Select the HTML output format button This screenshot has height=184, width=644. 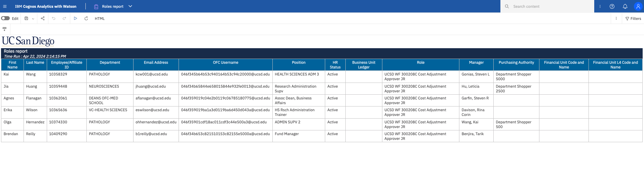click(x=100, y=19)
